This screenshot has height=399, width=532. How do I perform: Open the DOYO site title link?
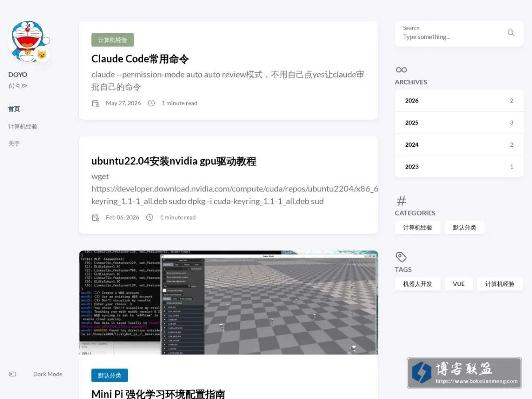pyautogui.click(x=18, y=74)
